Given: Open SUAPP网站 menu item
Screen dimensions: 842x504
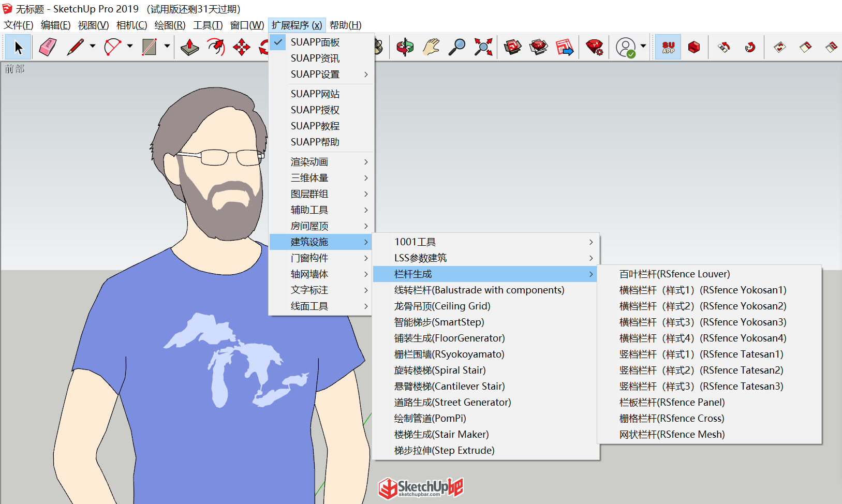Looking at the screenshot, I should click(321, 94).
